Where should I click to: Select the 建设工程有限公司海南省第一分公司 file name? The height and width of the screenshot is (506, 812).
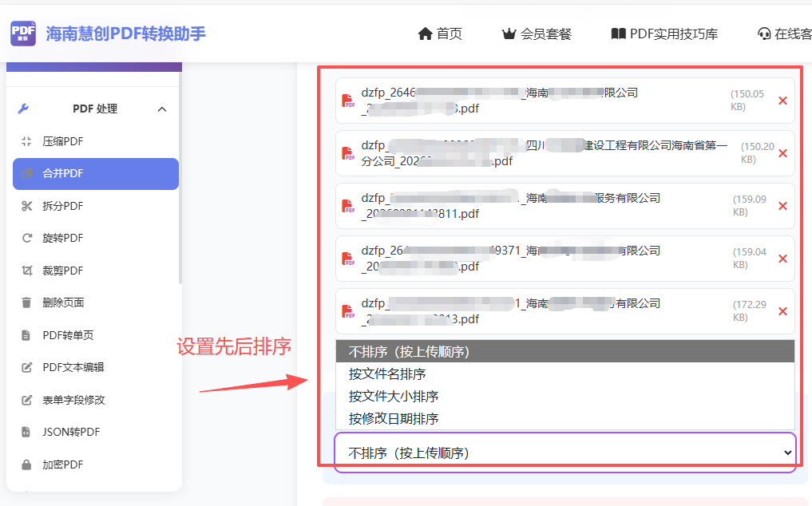pyautogui.click(x=545, y=153)
